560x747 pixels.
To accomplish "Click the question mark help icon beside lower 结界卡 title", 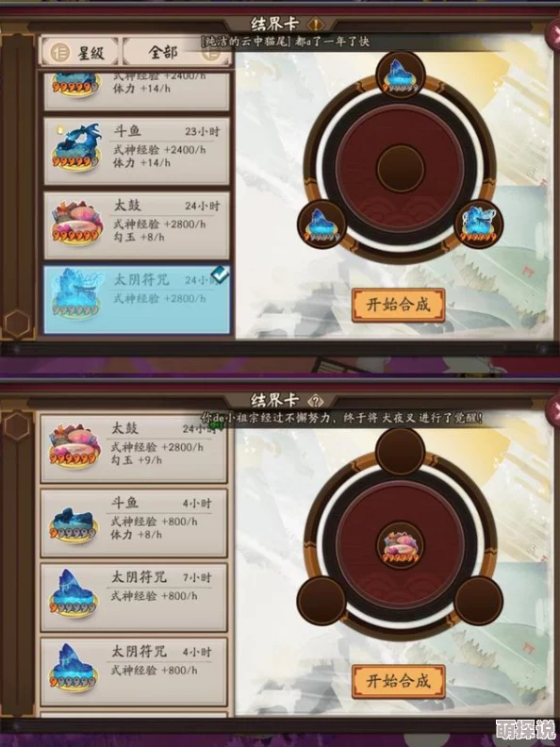I will (316, 400).
